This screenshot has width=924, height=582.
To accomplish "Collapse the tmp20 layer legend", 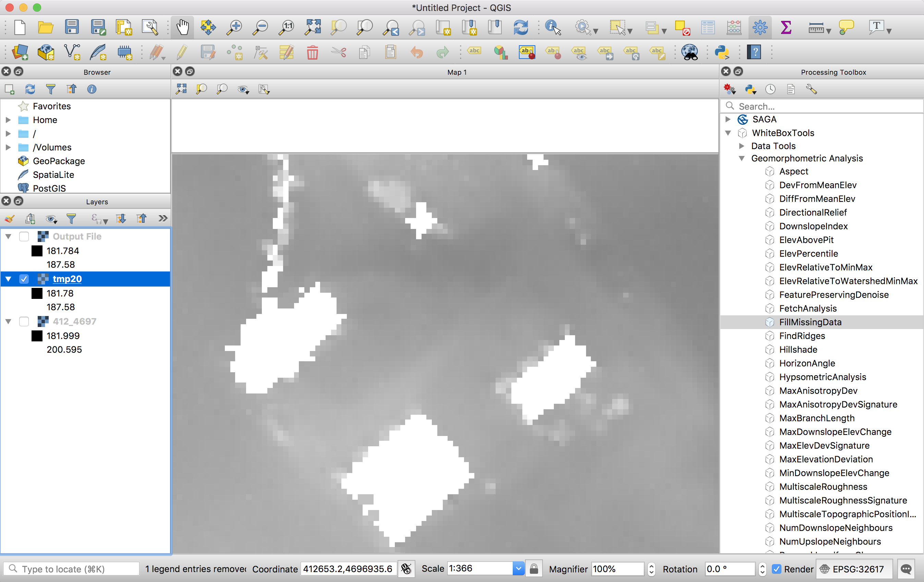I will 8,279.
